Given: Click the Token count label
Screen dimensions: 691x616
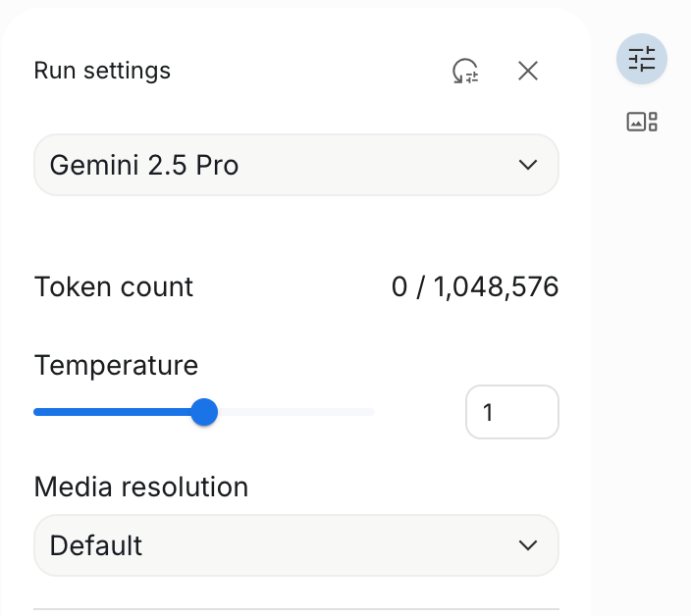Looking at the screenshot, I should [x=114, y=287].
